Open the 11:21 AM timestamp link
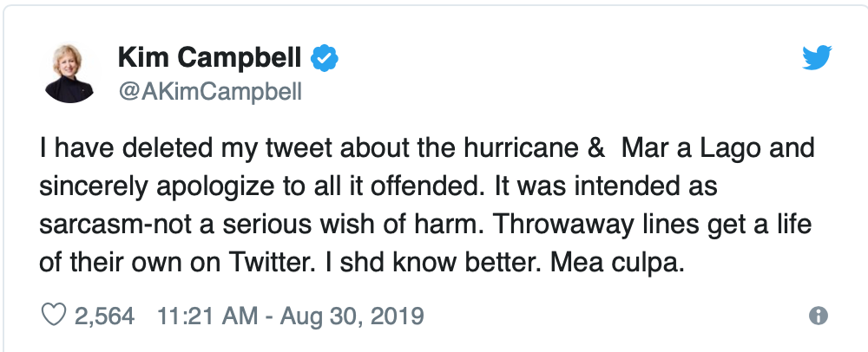The width and height of the screenshot is (868, 352). [x=207, y=316]
